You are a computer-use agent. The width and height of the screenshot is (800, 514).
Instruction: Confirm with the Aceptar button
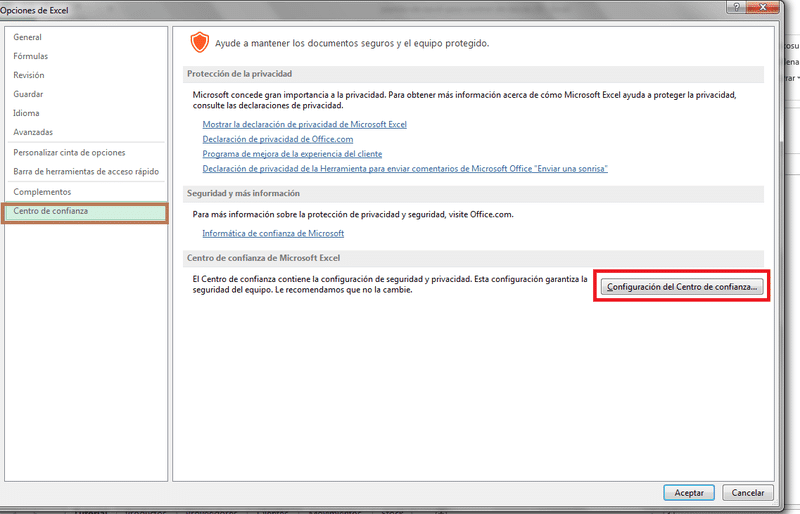click(689, 493)
